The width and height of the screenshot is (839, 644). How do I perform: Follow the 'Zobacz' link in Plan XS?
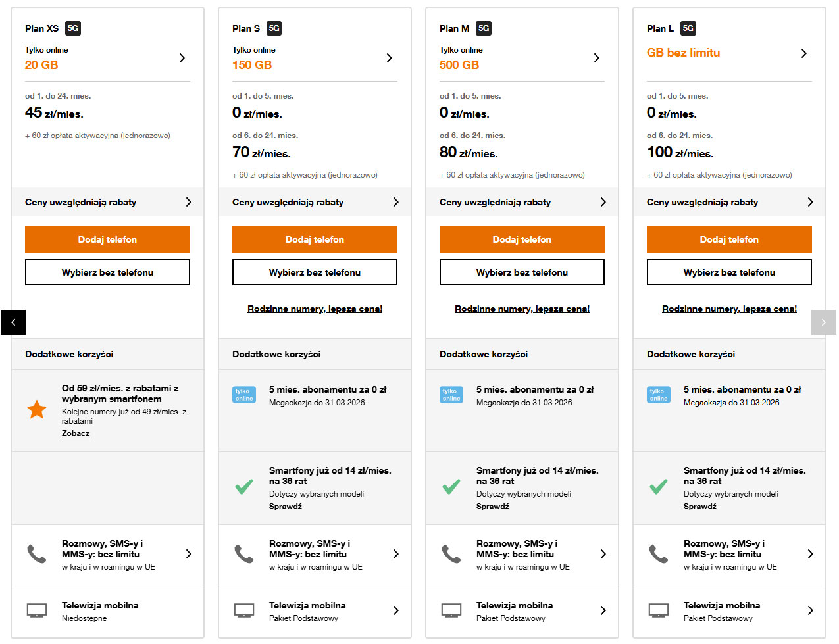(76, 433)
